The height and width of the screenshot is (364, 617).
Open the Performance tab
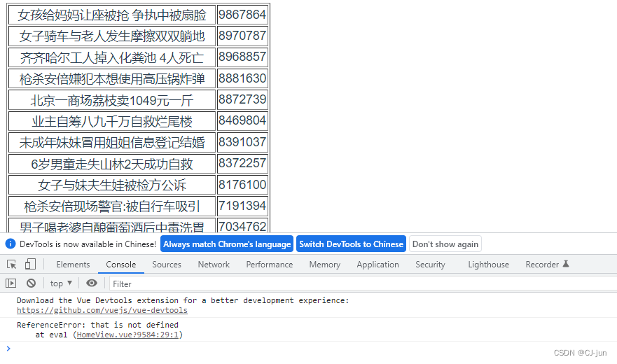pyautogui.click(x=270, y=265)
